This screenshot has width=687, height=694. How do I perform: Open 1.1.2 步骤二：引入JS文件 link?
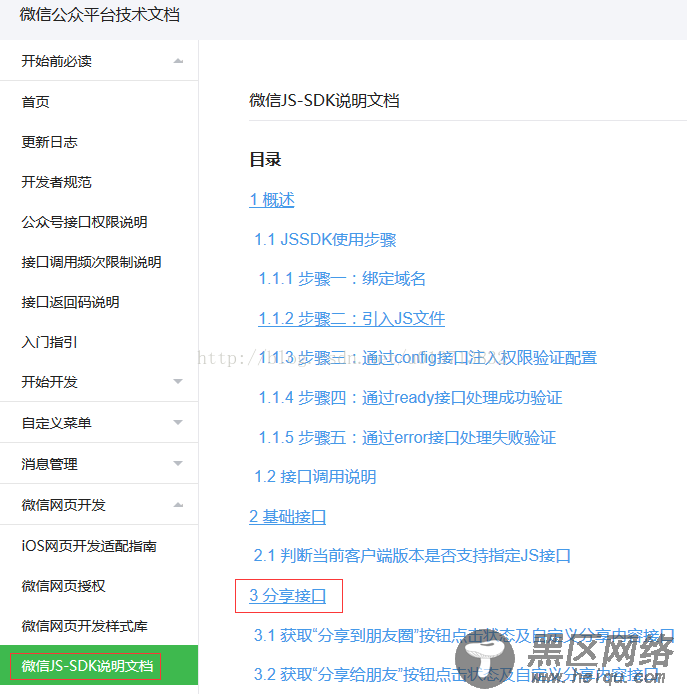click(x=351, y=319)
